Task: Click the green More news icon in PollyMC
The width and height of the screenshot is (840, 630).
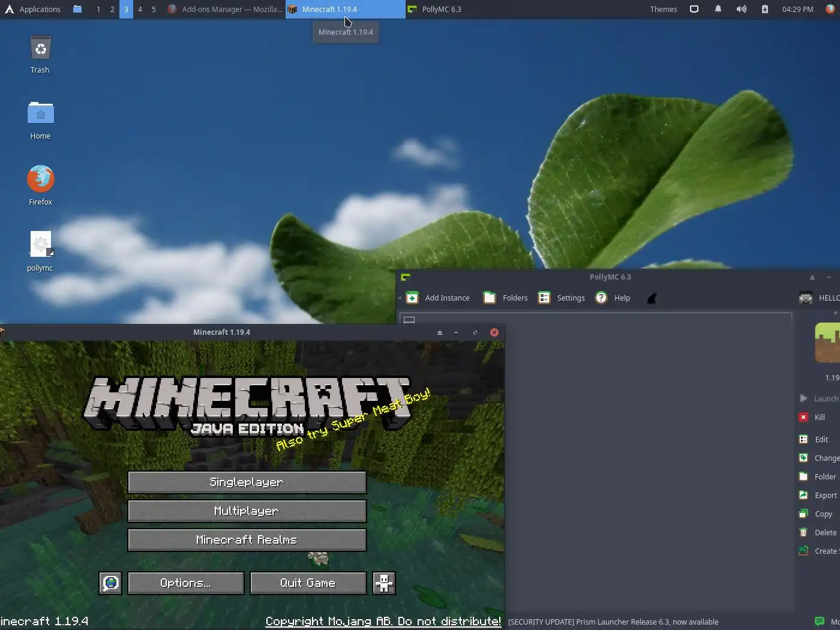Action: (820, 621)
